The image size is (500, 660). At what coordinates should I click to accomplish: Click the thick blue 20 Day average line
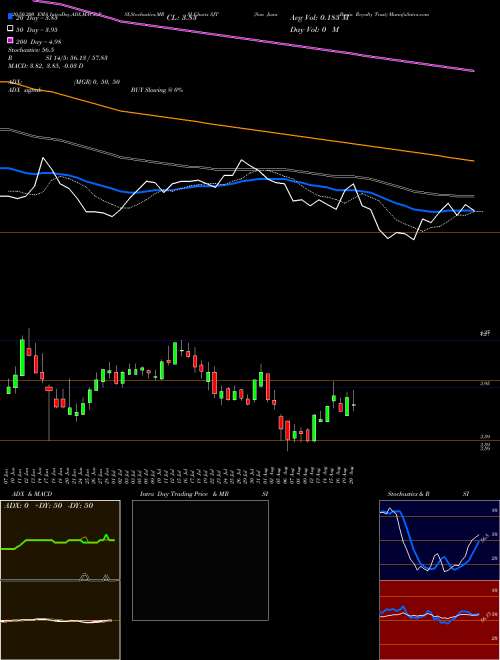(x=236, y=183)
